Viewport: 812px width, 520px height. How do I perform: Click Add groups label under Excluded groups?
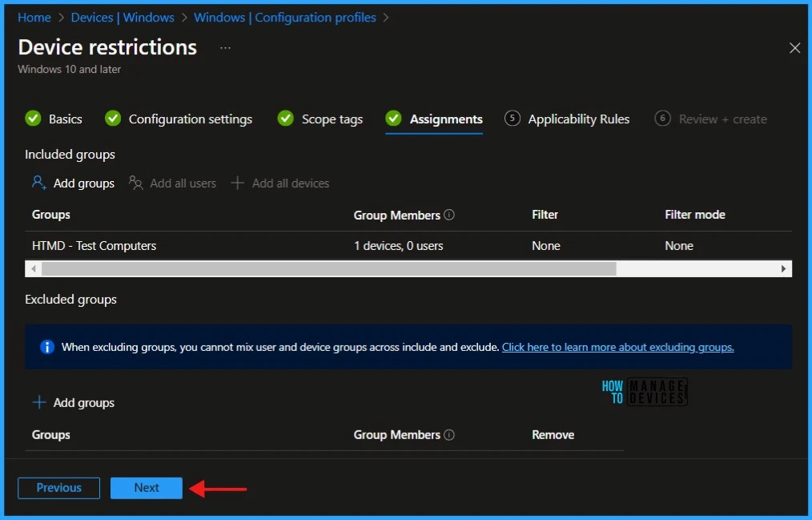(84, 403)
